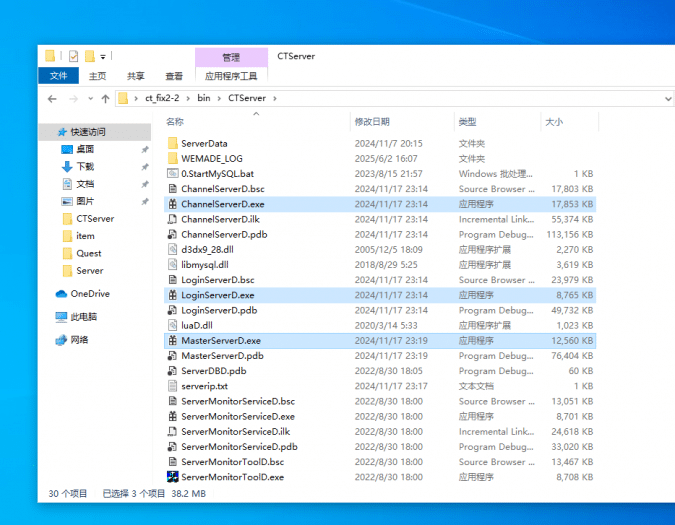
Task: Select 此电脑 in the navigation pane
Action: pos(83,317)
